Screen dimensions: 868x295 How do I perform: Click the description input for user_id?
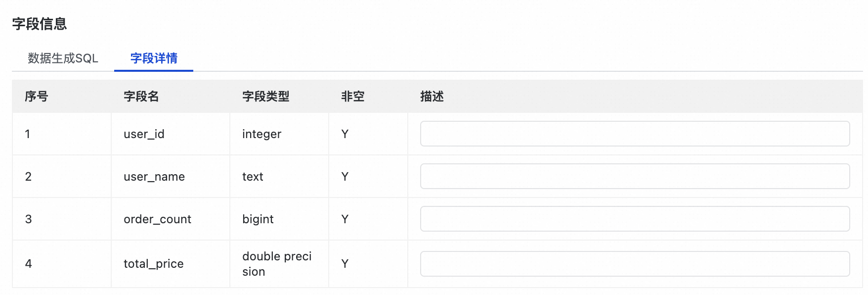click(635, 134)
